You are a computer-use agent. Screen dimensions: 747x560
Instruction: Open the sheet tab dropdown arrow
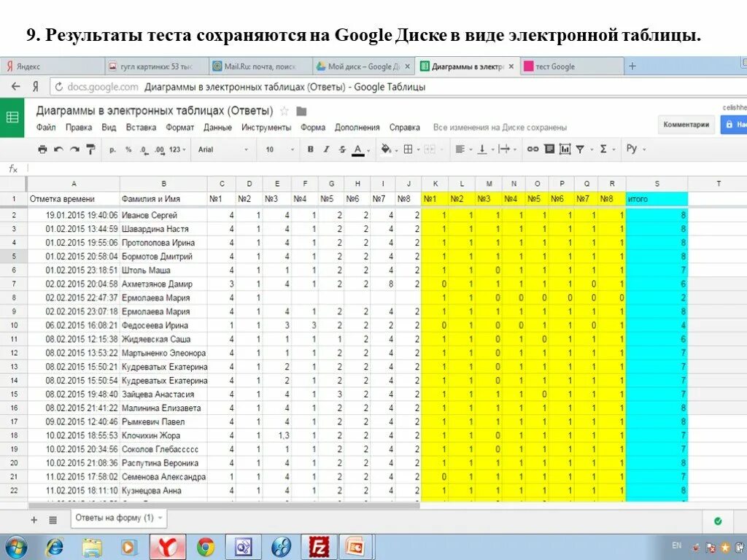[x=160, y=518]
